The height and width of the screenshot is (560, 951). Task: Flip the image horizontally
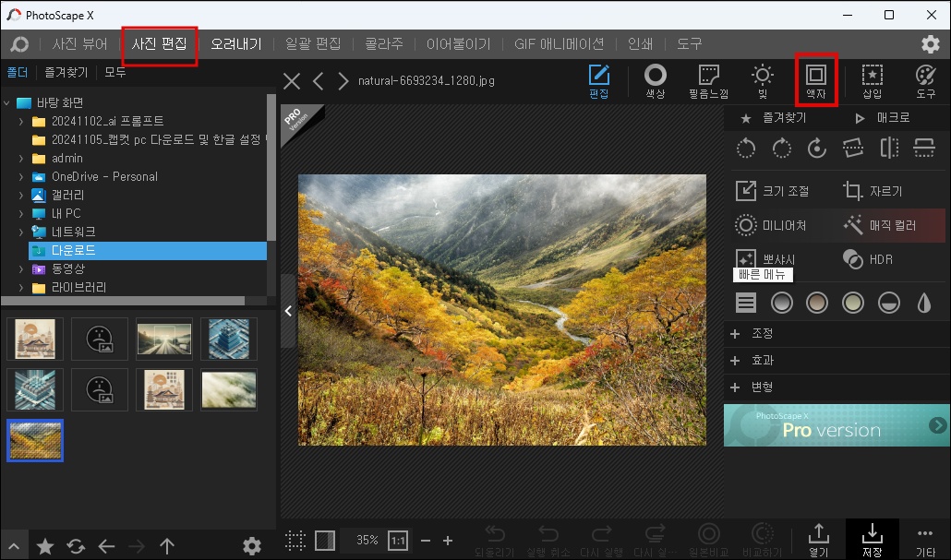pos(889,148)
